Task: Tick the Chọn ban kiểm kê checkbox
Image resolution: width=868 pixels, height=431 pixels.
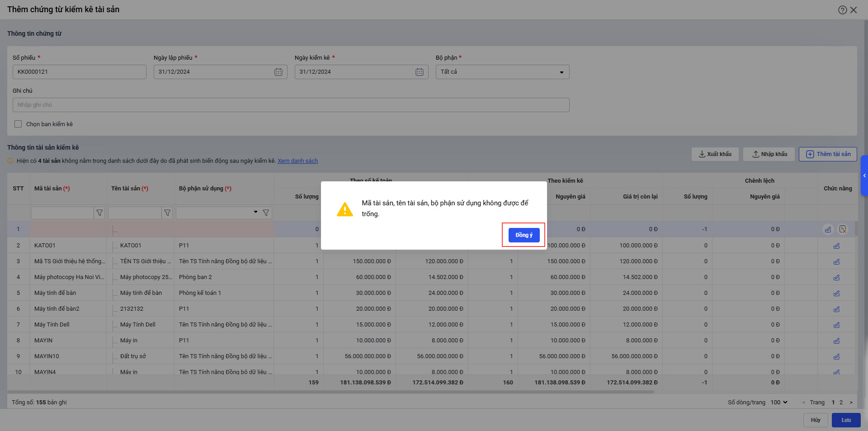Action: pos(18,124)
